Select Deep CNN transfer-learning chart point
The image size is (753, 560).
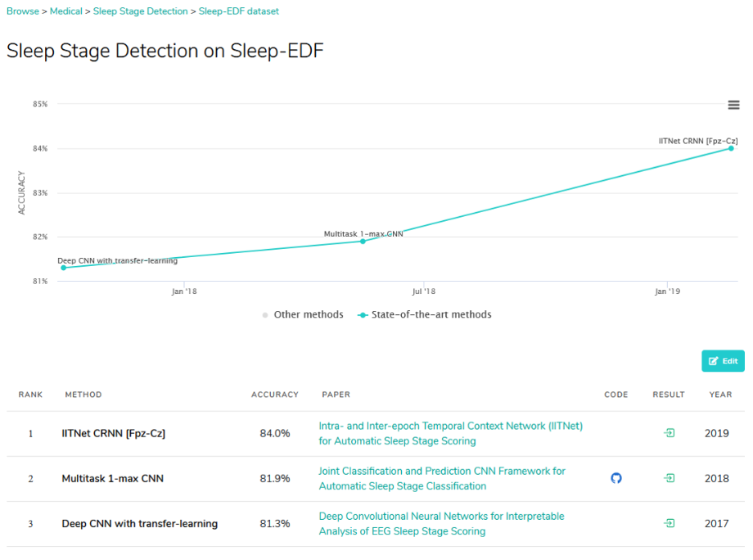click(x=63, y=268)
